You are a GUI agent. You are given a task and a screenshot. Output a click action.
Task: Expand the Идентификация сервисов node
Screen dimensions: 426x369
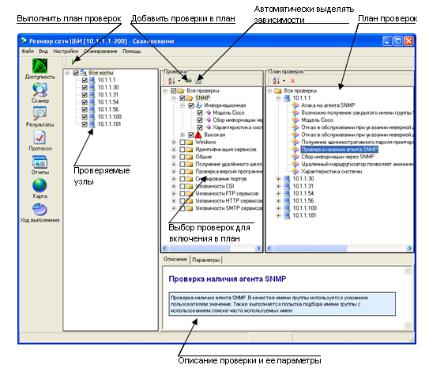[x=174, y=149]
